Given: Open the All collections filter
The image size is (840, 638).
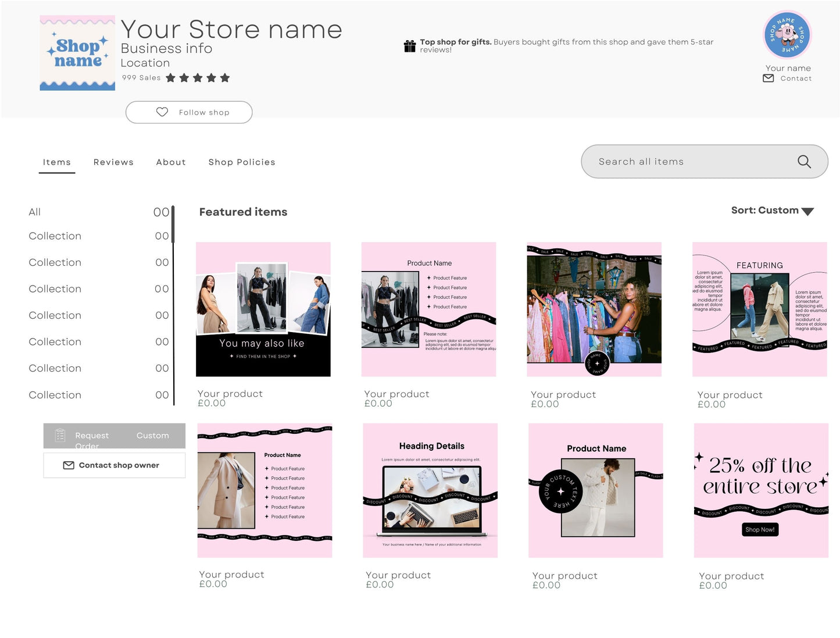Looking at the screenshot, I should pyautogui.click(x=34, y=212).
